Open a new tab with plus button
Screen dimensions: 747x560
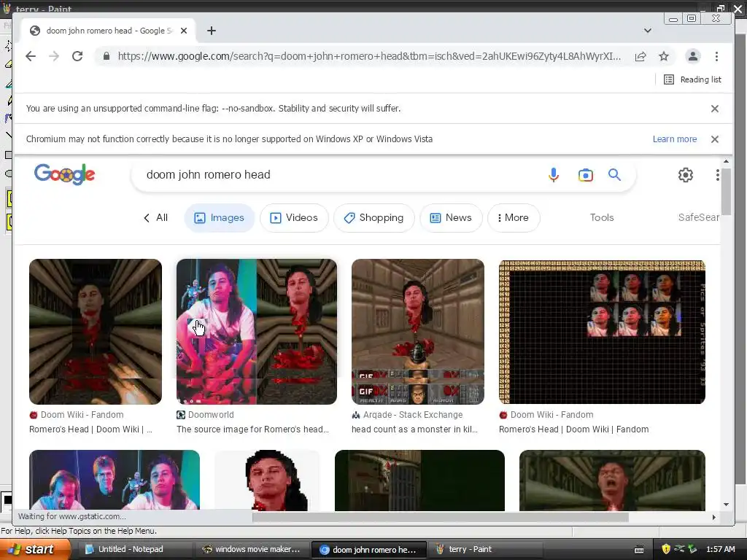pos(212,31)
